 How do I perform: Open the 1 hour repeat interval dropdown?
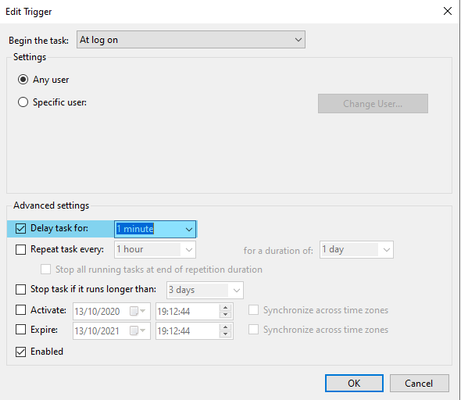click(155, 250)
